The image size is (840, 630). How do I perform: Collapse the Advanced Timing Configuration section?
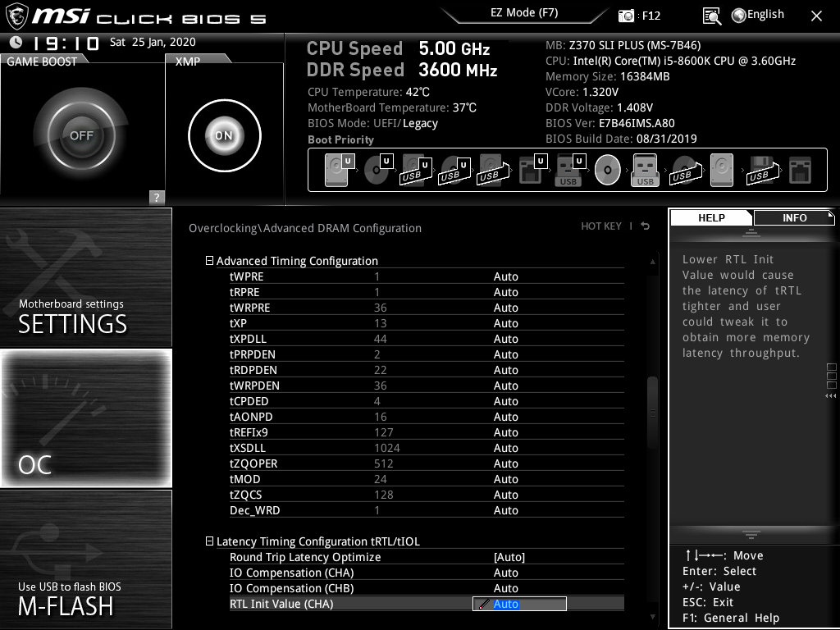point(209,261)
